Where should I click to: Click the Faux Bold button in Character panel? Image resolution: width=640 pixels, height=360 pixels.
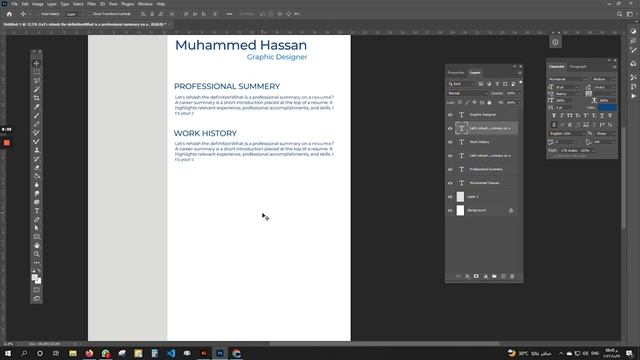(x=554, y=116)
